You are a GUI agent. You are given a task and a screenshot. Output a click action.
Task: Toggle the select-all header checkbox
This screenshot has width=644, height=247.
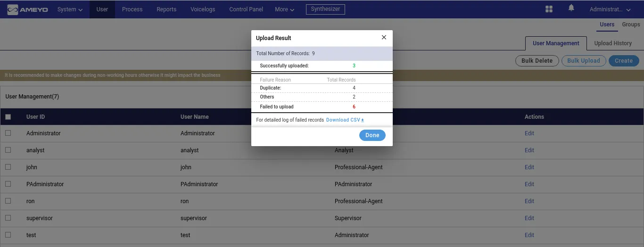(8, 117)
